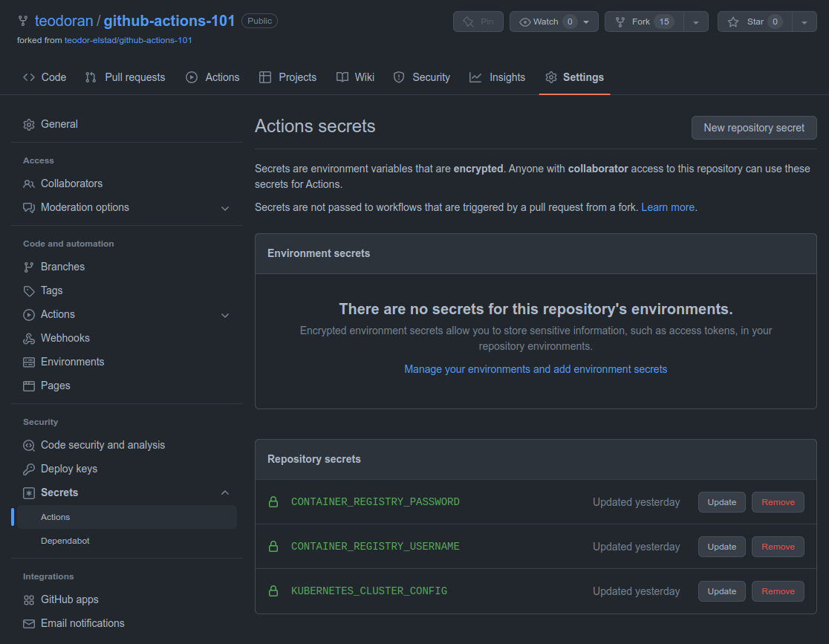Click the Security shield icon
Viewport: 829px width, 644px height.
pyautogui.click(x=399, y=77)
